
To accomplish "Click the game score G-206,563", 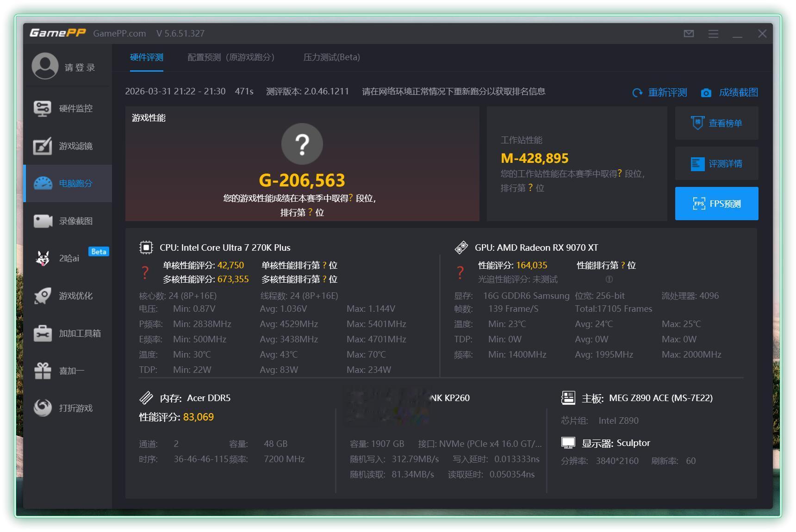I will 302,180.
